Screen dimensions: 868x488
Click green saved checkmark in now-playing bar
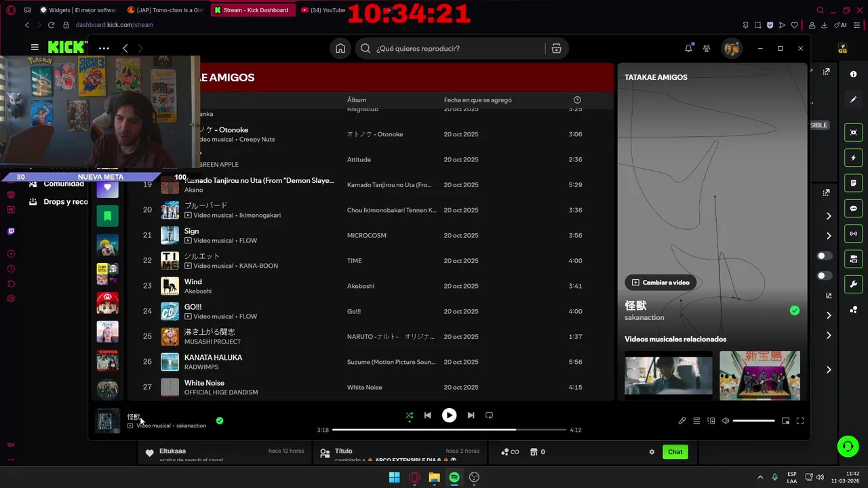point(220,420)
